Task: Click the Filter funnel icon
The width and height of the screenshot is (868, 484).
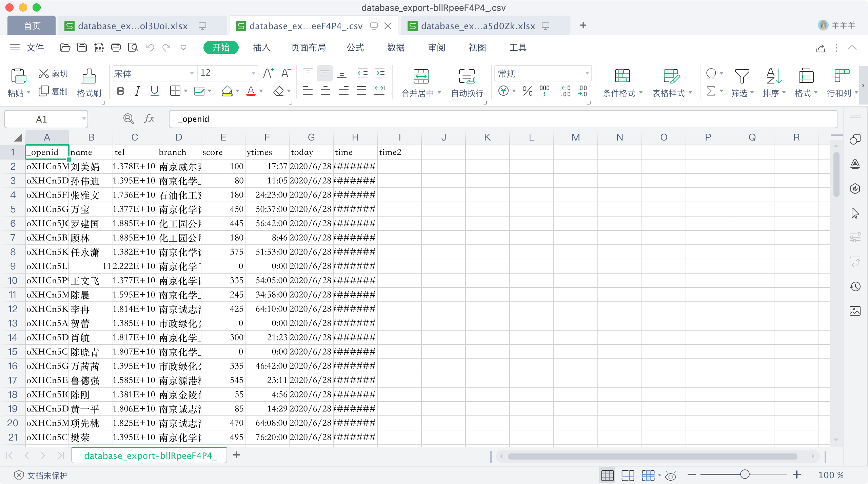Action: point(742,76)
